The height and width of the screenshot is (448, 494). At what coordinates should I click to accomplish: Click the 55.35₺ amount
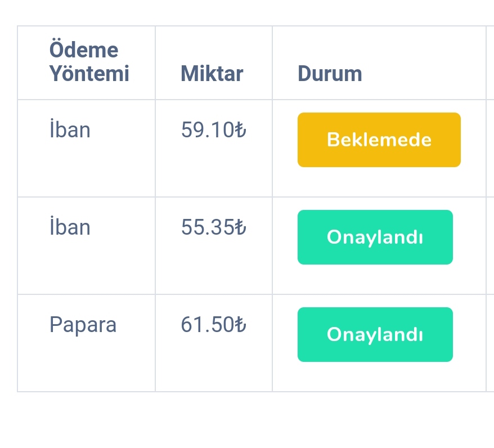coord(213,227)
